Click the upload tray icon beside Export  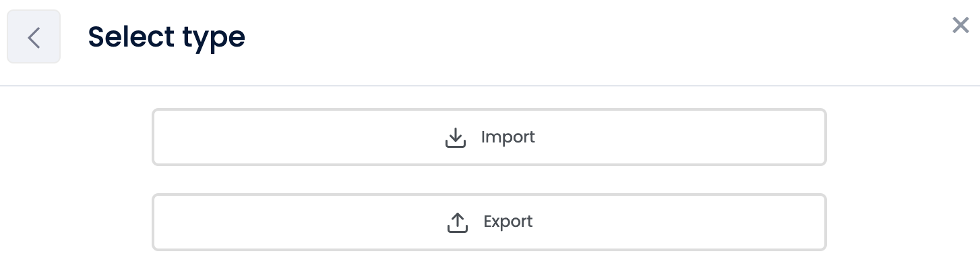click(x=458, y=222)
